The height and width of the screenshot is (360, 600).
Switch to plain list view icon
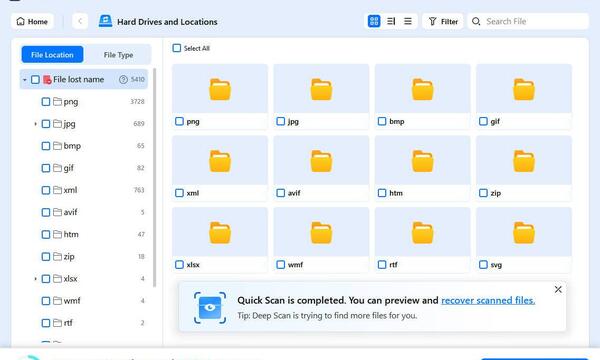point(408,21)
